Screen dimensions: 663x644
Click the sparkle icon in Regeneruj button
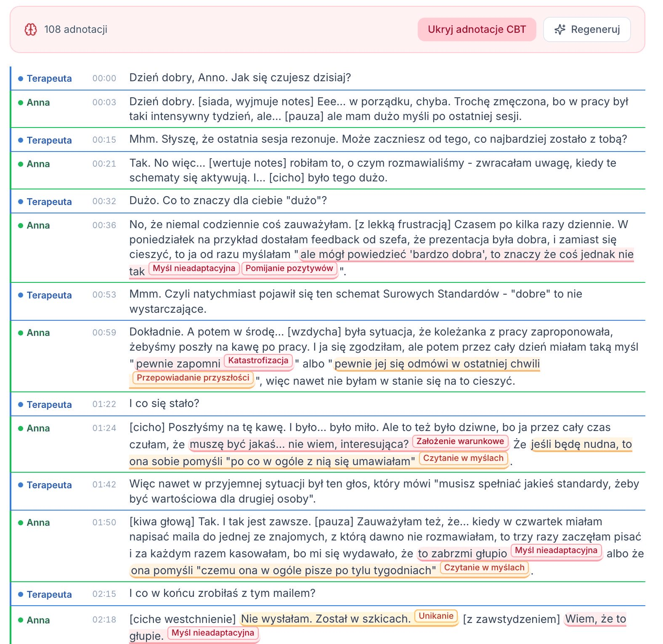(560, 29)
